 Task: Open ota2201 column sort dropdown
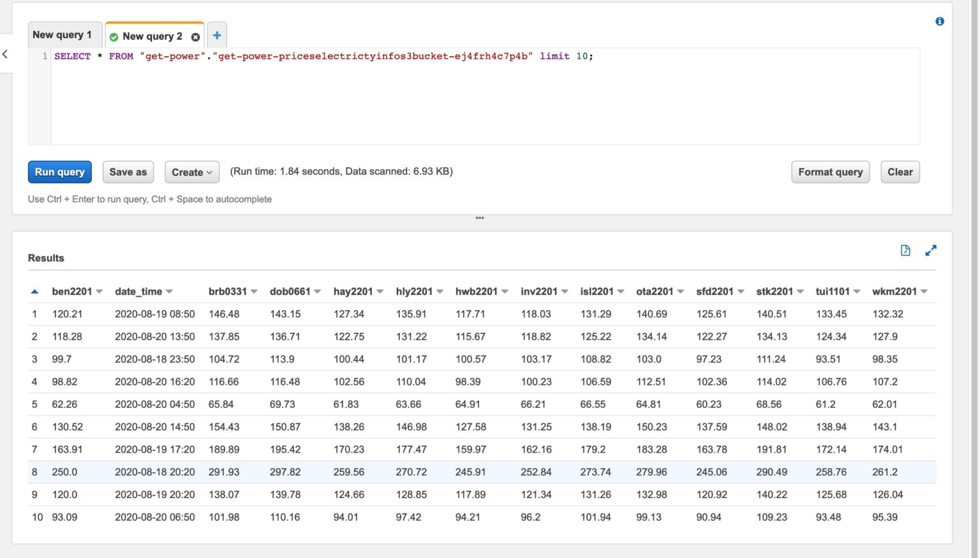point(680,292)
